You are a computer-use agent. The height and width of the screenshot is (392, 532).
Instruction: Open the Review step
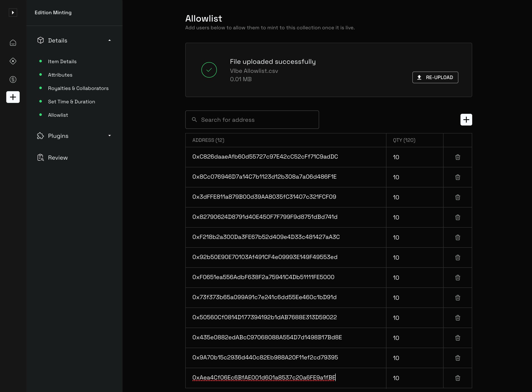[x=58, y=158]
